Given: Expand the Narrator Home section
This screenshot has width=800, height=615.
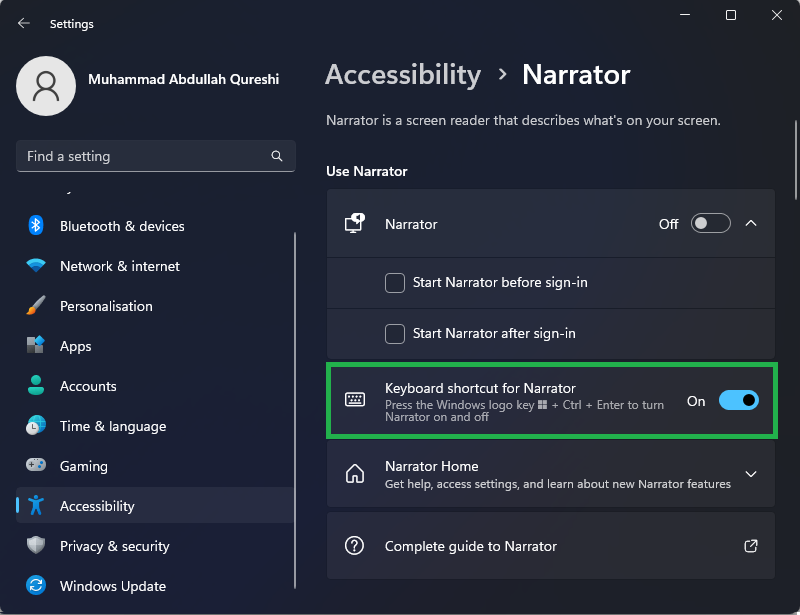Looking at the screenshot, I should pyautogui.click(x=751, y=474).
